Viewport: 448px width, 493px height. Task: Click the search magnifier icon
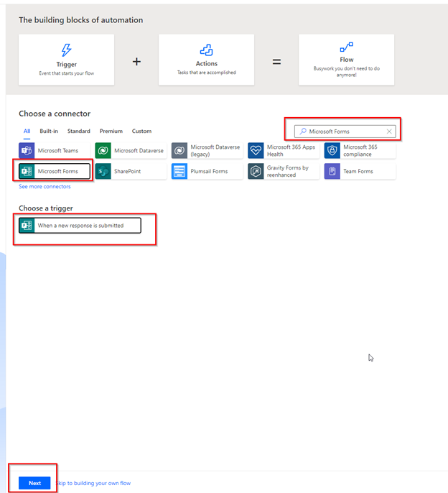tap(302, 131)
